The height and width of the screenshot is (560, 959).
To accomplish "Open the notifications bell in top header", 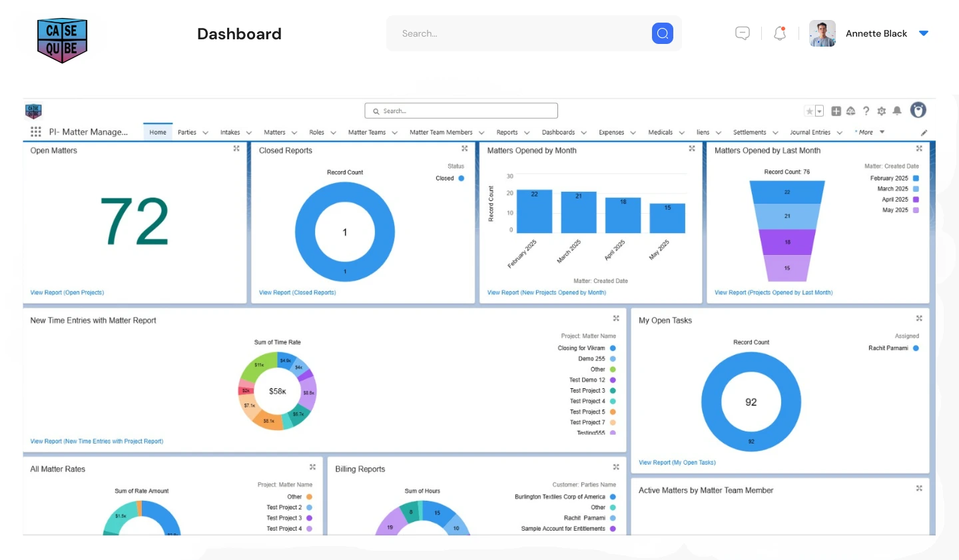I will coord(780,33).
